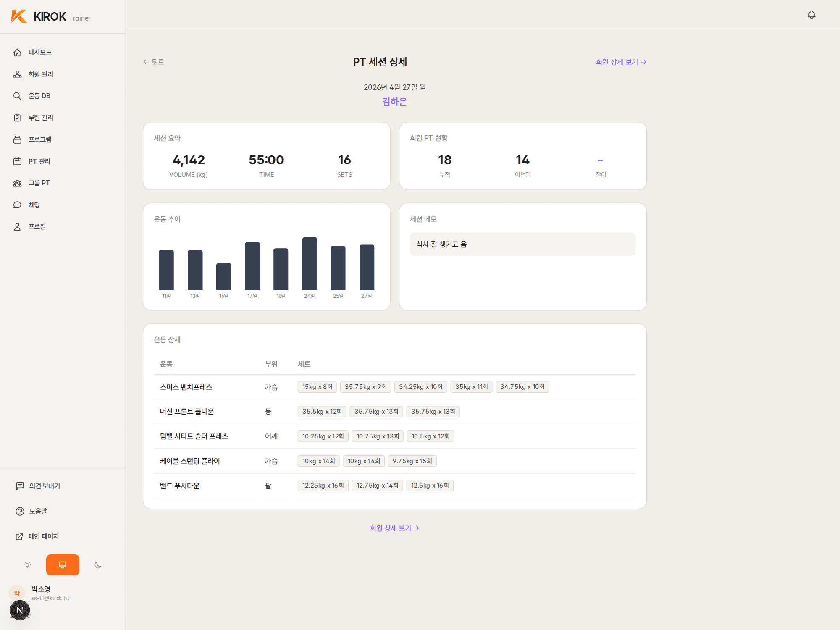The height and width of the screenshot is (630, 840).
Task: Switch to dark theme moon icon
Action: pyautogui.click(x=98, y=565)
